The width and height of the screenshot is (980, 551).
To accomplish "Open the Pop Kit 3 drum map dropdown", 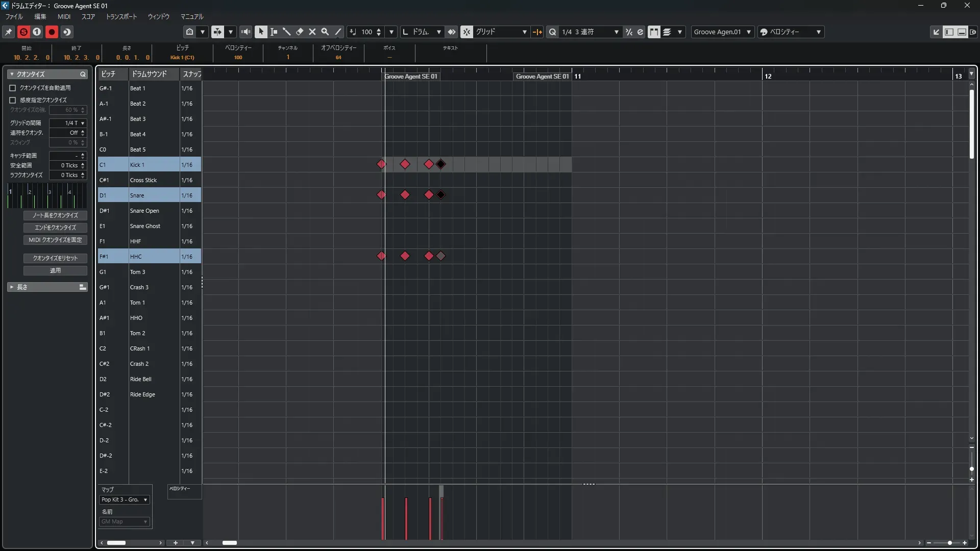I will 124,499.
